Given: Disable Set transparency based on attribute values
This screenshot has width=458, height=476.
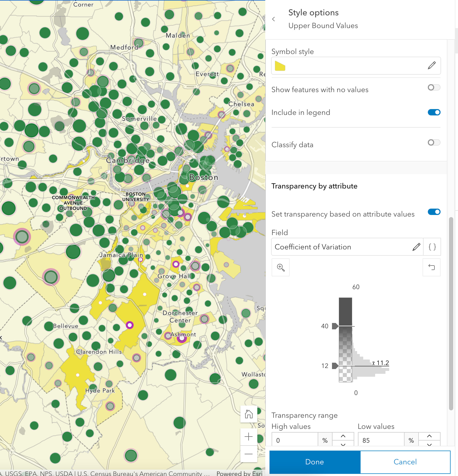Looking at the screenshot, I should pos(434,212).
